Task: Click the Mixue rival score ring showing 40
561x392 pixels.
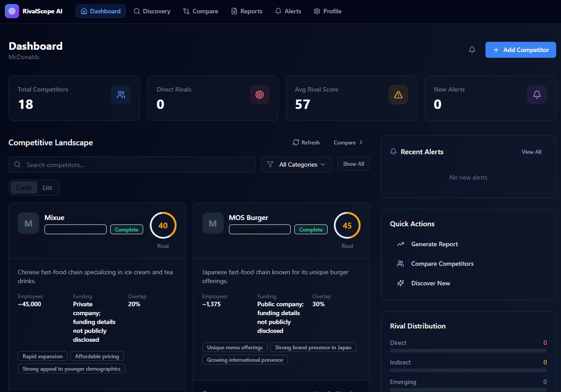Action: click(x=163, y=226)
